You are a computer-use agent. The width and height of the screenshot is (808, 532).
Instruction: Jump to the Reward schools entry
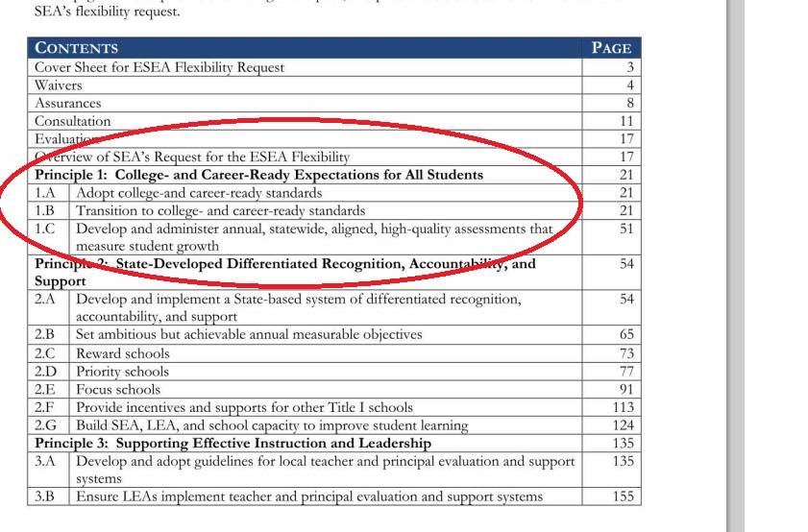(x=122, y=353)
